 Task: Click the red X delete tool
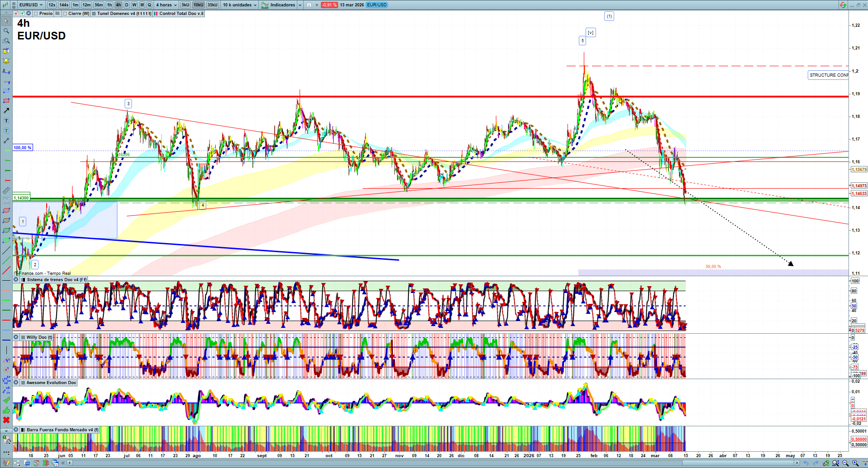pos(6,420)
